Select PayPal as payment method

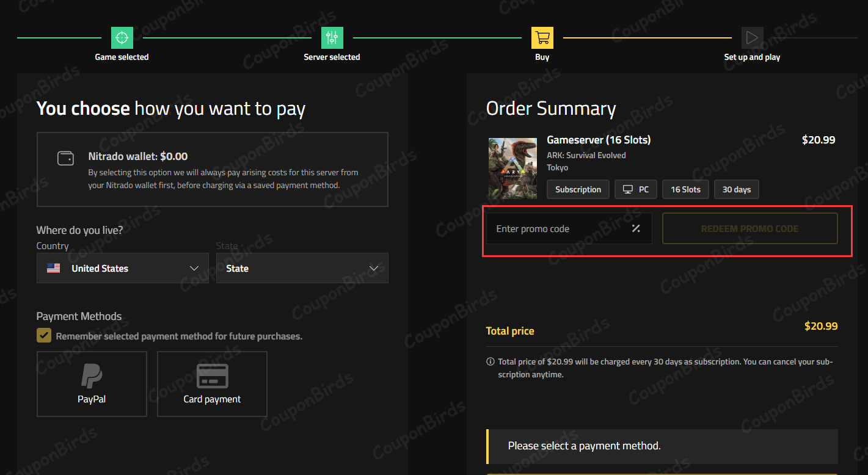click(x=92, y=384)
